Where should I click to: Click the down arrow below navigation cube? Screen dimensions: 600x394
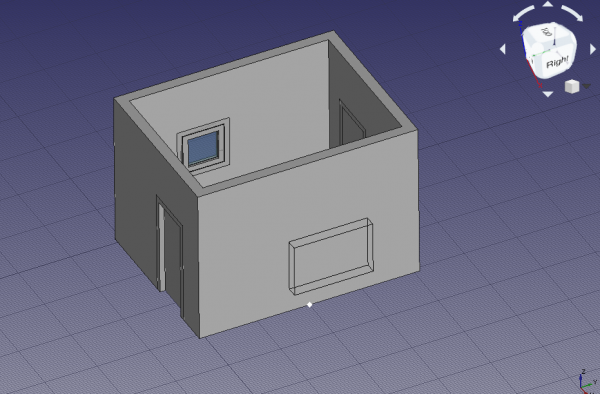(548, 94)
